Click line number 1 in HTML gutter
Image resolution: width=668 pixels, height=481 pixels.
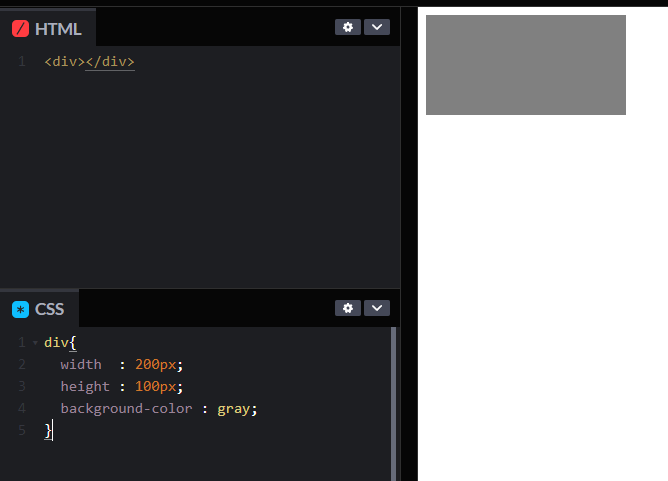[x=22, y=62]
